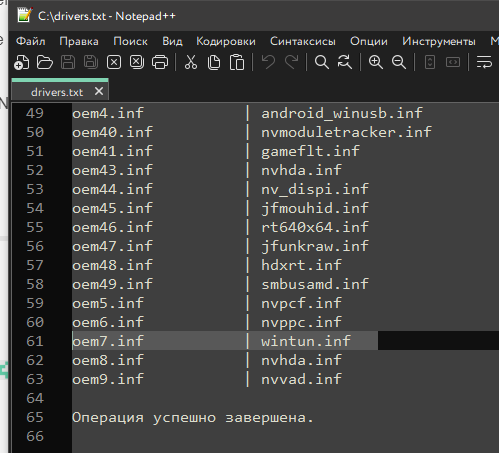
Task: Cut selection with the scissors icon
Action: [191, 62]
